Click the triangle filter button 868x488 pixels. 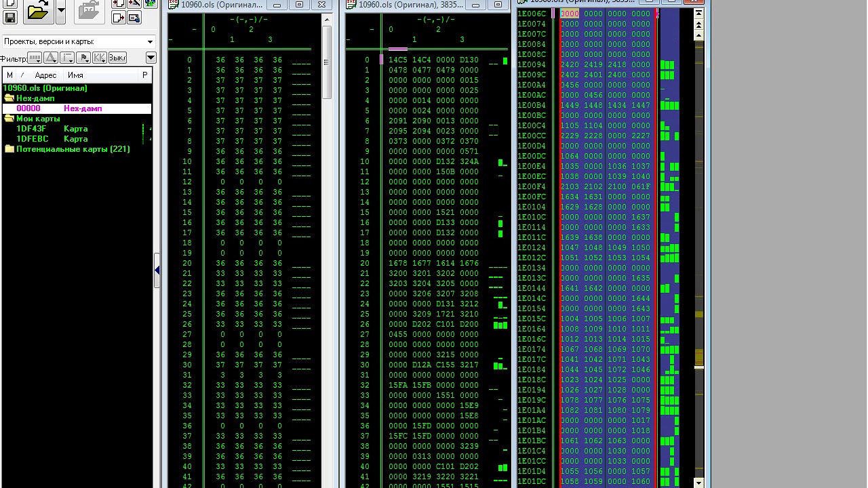(51, 58)
